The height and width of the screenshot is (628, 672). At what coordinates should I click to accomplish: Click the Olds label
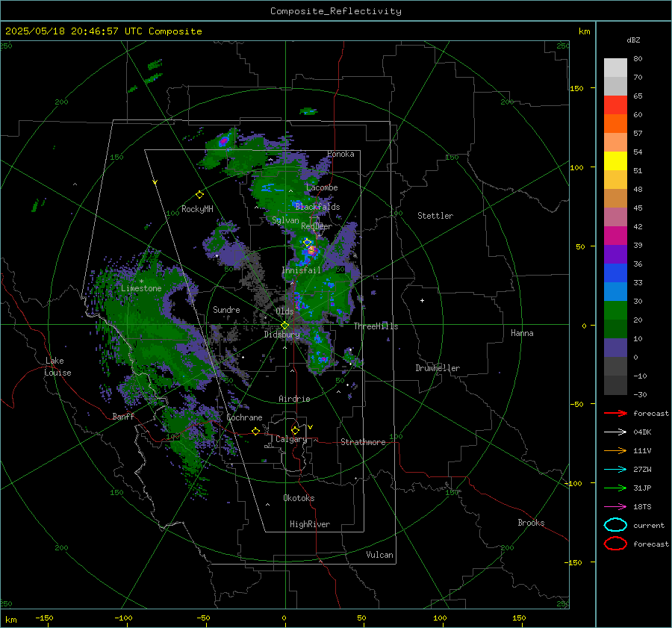(284, 311)
